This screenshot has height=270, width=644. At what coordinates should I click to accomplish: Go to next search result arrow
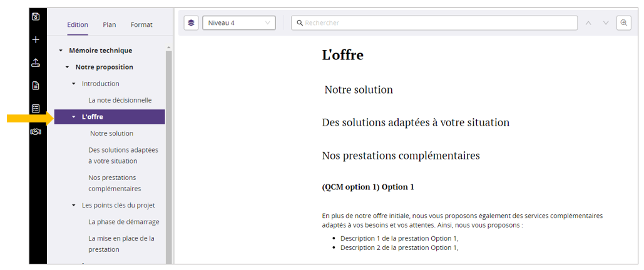tap(606, 23)
